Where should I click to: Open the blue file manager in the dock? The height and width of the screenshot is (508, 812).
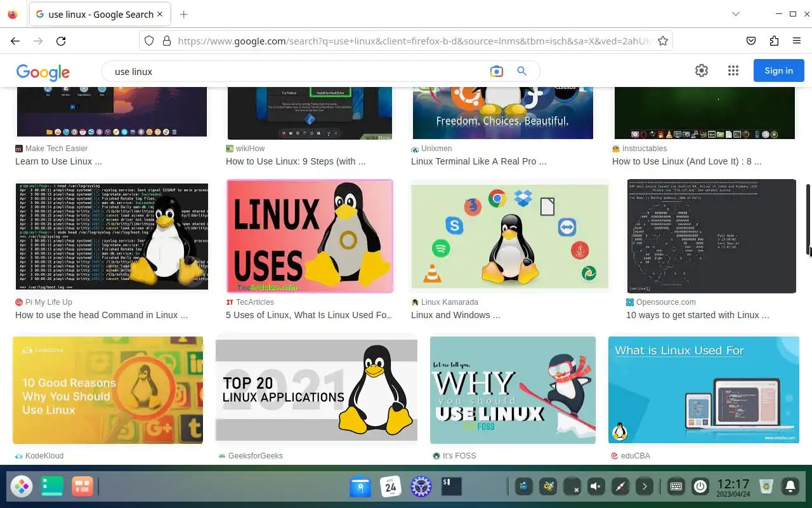[360, 487]
